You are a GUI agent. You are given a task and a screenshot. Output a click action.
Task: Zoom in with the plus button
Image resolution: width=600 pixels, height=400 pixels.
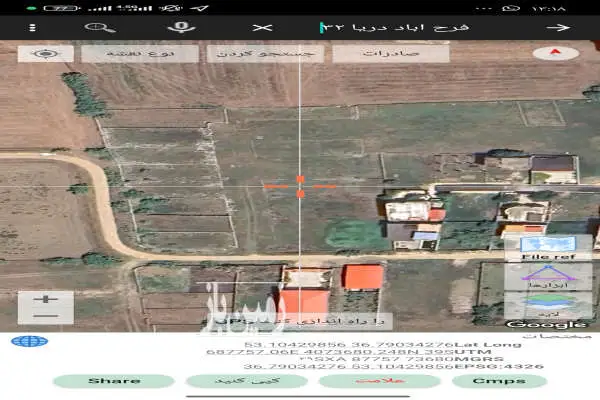pyautogui.click(x=46, y=299)
